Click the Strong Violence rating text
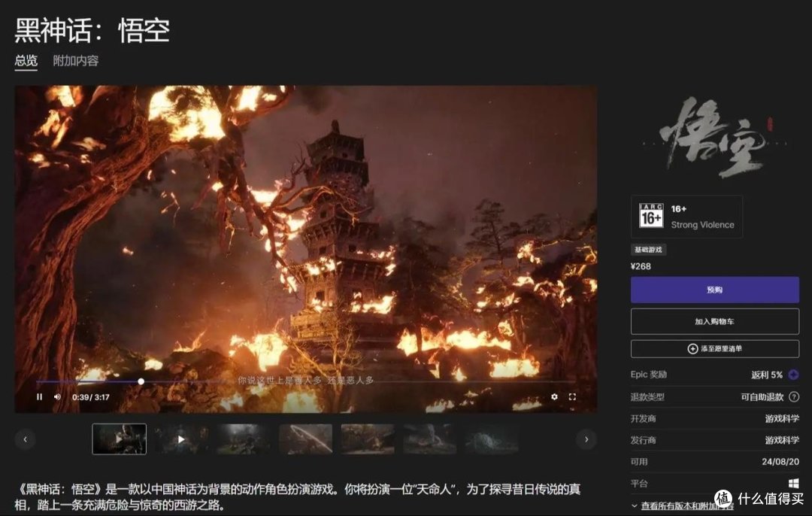 tap(703, 225)
